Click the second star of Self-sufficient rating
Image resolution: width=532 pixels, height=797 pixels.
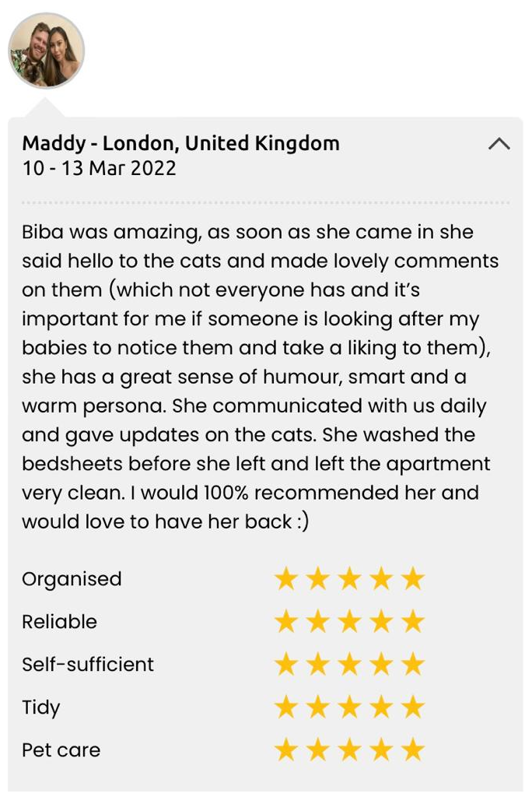(318, 665)
